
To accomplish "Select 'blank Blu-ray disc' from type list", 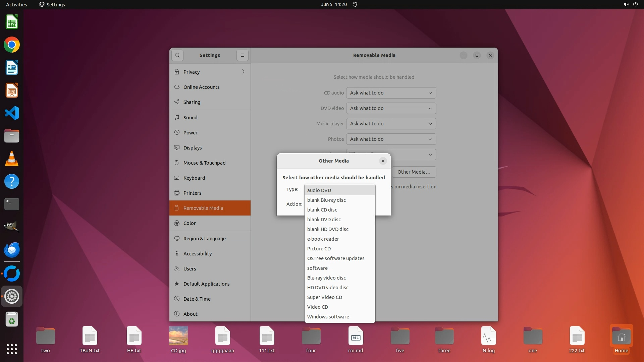I will [326, 200].
